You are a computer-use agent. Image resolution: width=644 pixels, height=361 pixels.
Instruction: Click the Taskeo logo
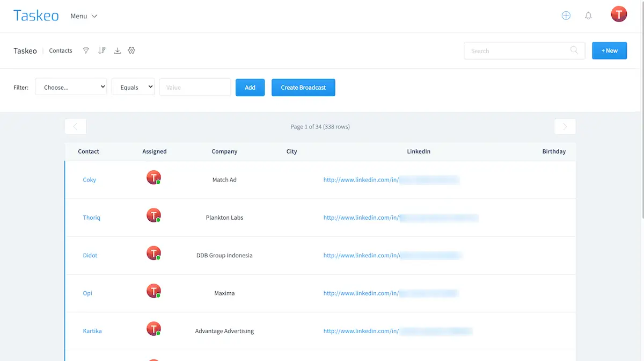(x=36, y=16)
